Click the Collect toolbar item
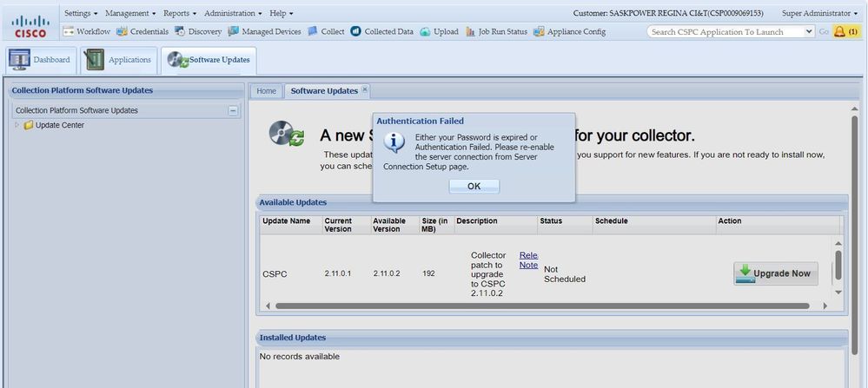 pos(326,31)
